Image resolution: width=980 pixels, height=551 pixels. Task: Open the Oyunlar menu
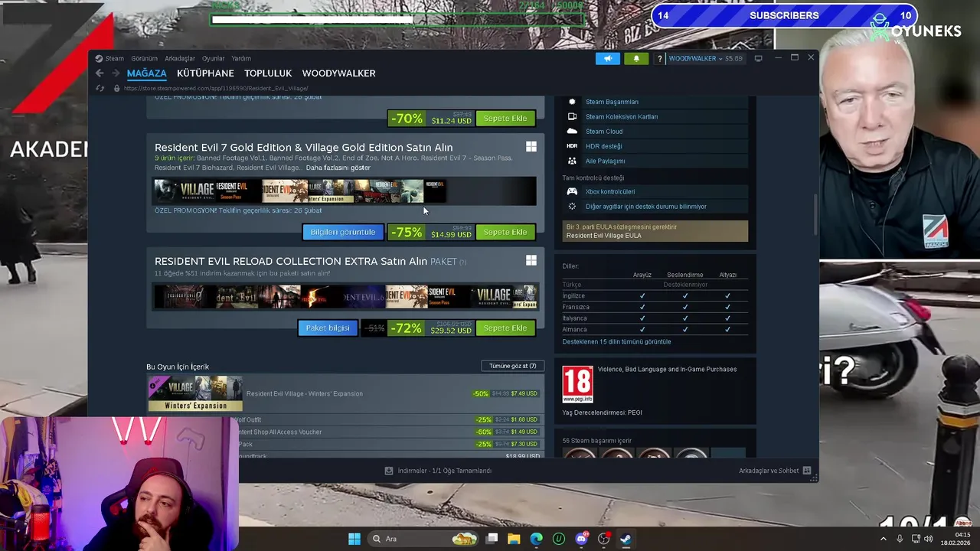[x=214, y=58]
